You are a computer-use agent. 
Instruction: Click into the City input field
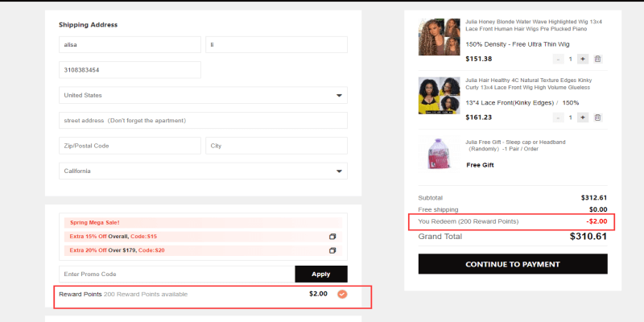click(276, 146)
